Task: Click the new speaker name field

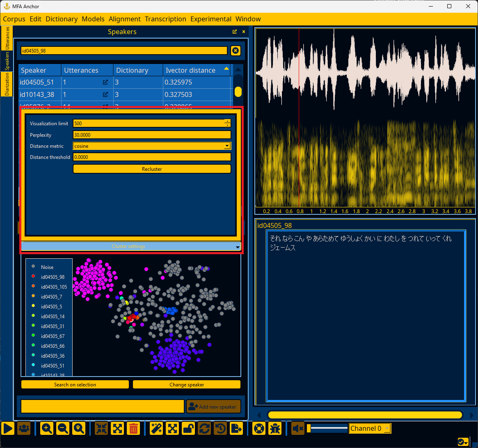Action: pos(103,407)
